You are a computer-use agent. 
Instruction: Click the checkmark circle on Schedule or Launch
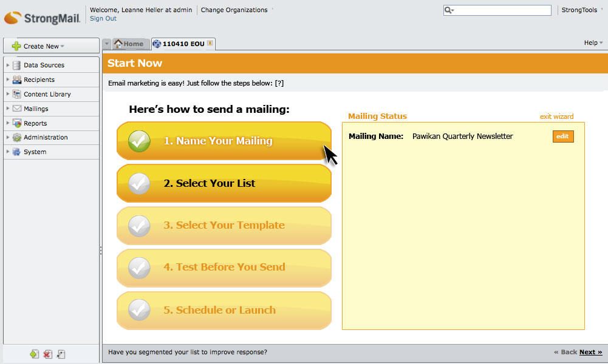click(x=140, y=310)
